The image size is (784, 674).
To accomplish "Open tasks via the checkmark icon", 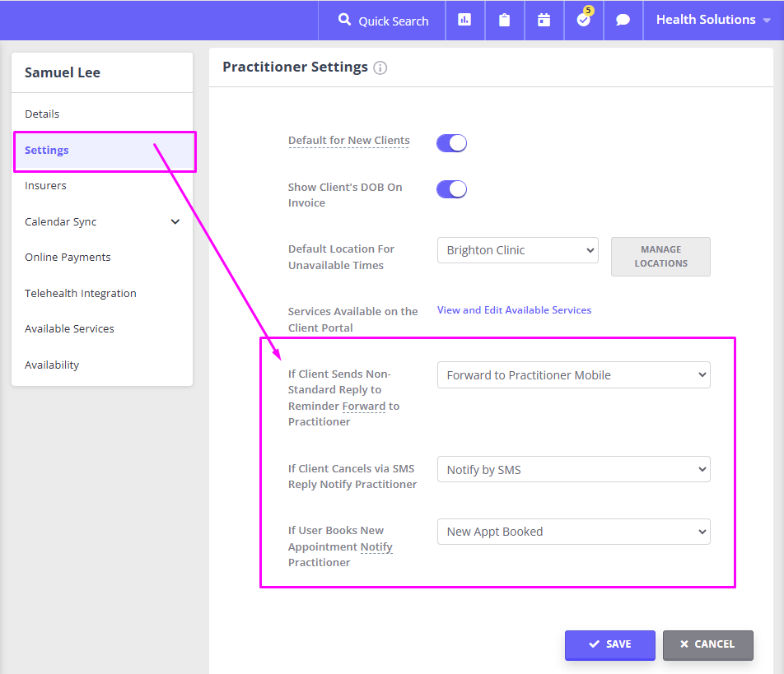I will click(x=583, y=22).
